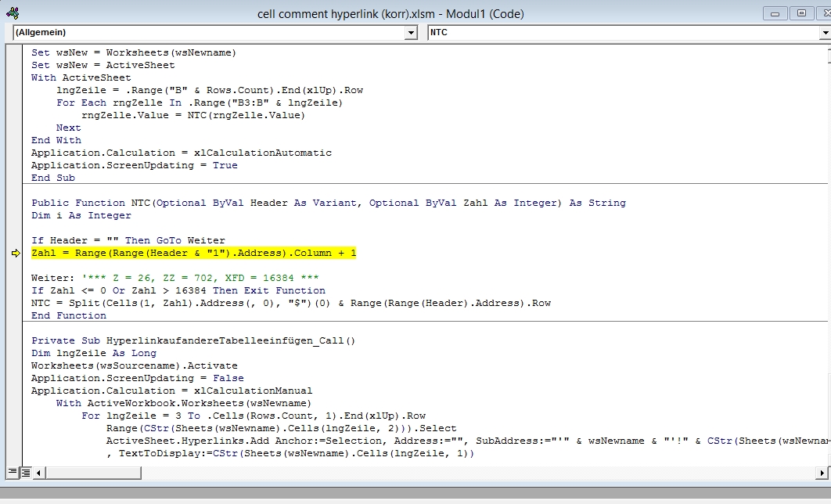The image size is (831, 504).
Task: Click the horizontal scrollbar right arrow
Action: (x=822, y=473)
